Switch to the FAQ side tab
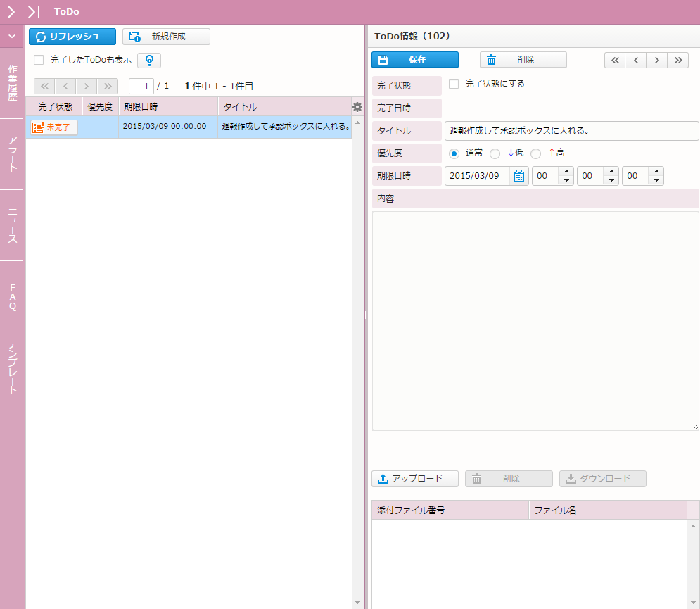700x609 pixels. pyautogui.click(x=12, y=296)
